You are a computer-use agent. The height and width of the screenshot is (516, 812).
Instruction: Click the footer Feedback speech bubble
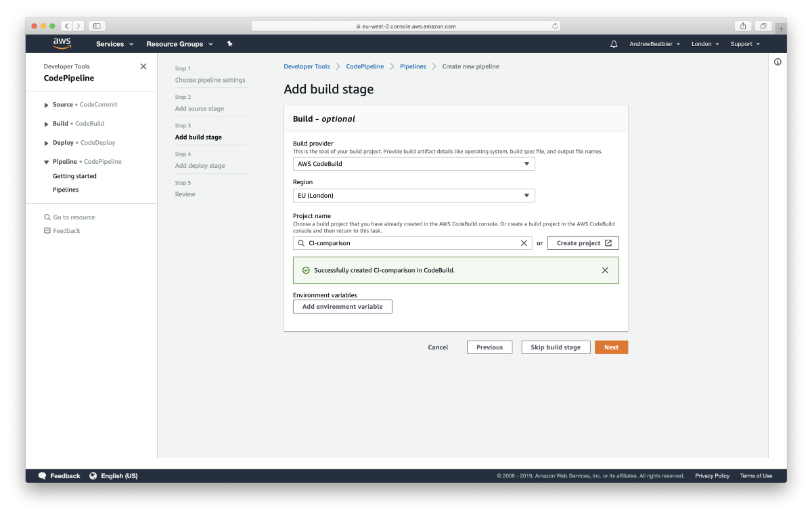[x=43, y=476]
